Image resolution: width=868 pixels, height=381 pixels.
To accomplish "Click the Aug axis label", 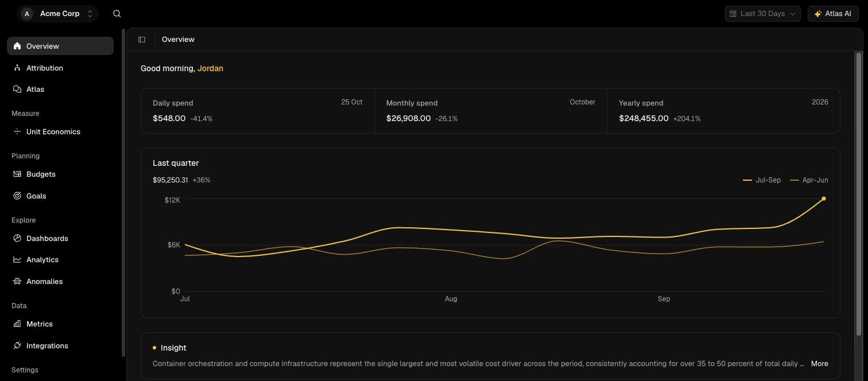I will [451, 299].
